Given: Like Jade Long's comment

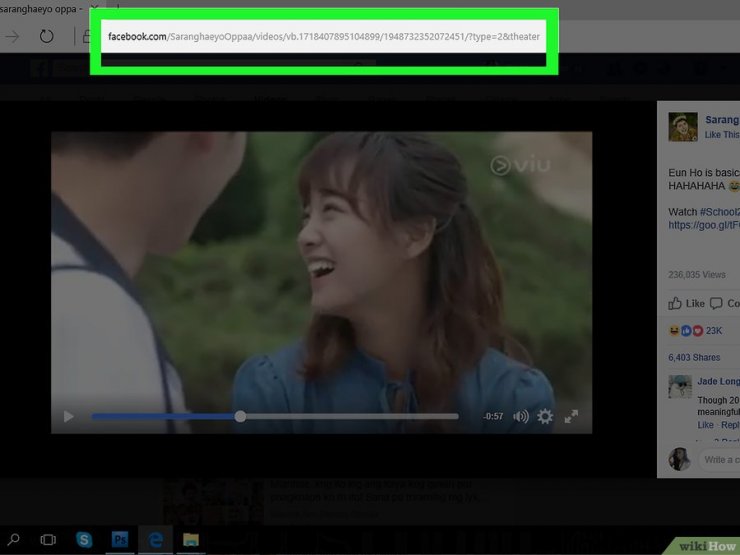Looking at the screenshot, I should tap(706, 425).
